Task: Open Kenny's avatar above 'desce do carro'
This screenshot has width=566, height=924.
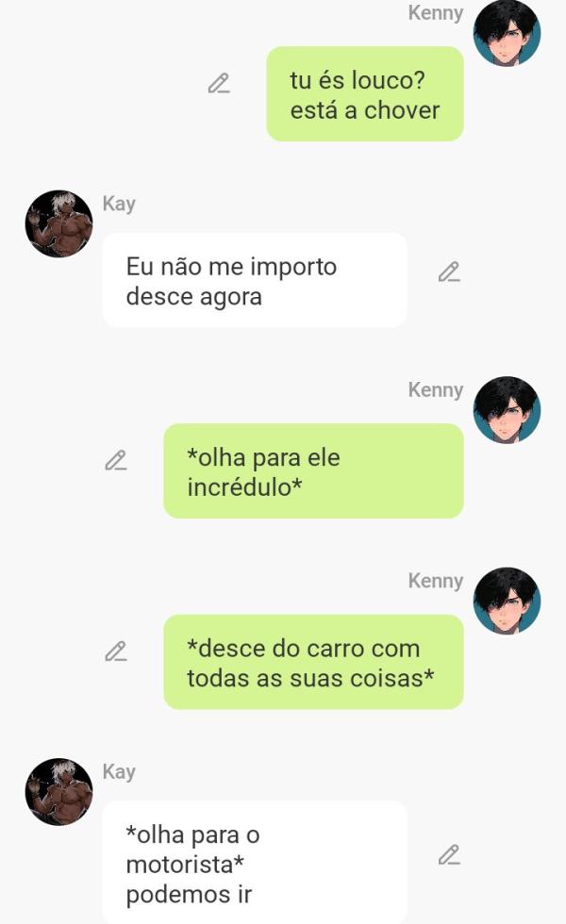Action: (x=508, y=601)
